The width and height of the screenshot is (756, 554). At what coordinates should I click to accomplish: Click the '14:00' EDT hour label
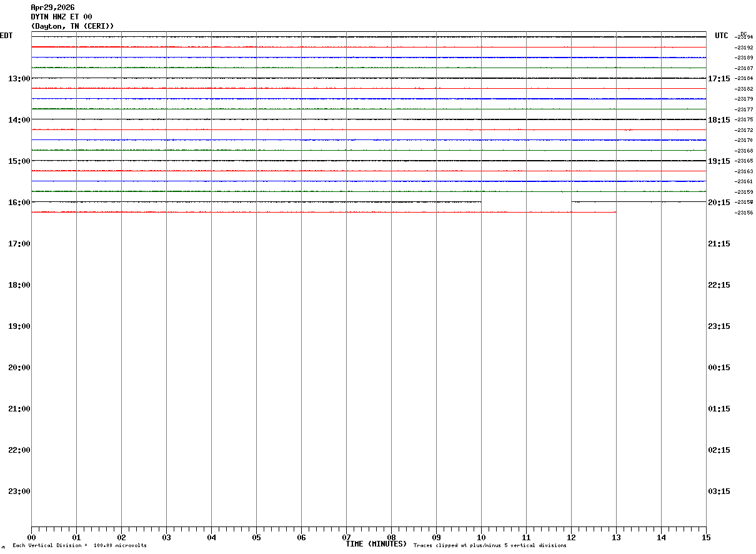point(19,119)
